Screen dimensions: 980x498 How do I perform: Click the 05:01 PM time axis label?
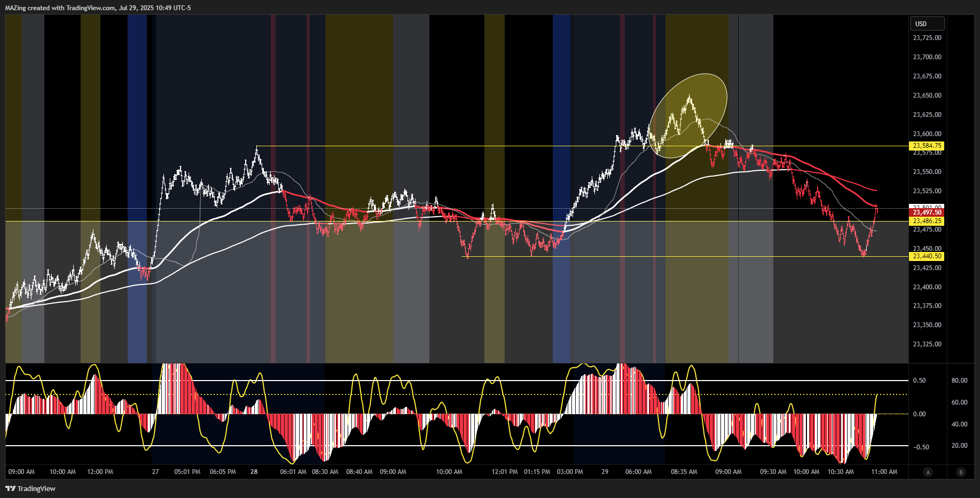click(x=187, y=472)
